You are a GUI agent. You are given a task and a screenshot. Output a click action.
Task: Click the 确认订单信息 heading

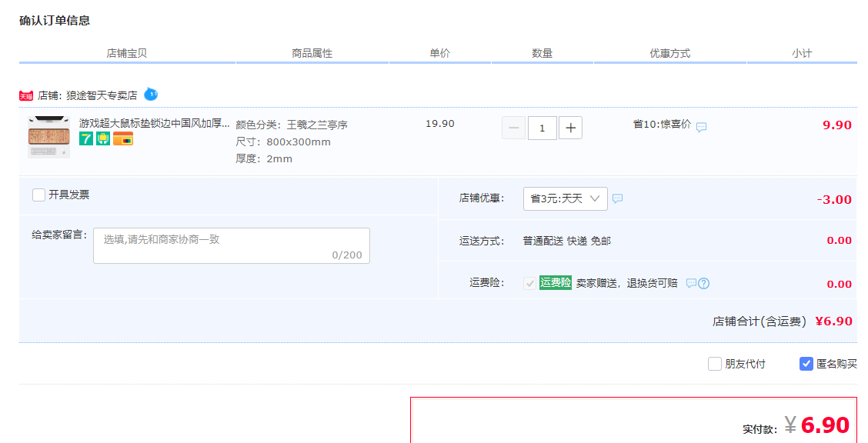click(x=55, y=21)
